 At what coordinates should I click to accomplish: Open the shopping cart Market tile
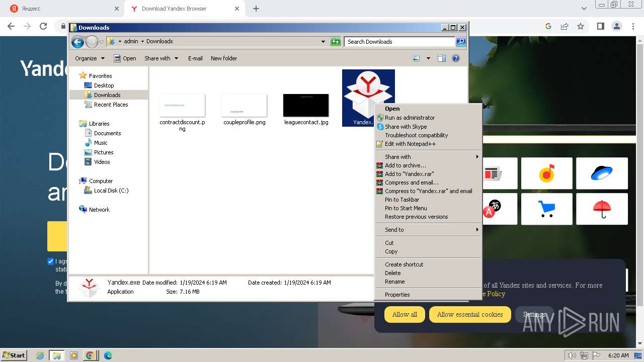tap(546, 209)
